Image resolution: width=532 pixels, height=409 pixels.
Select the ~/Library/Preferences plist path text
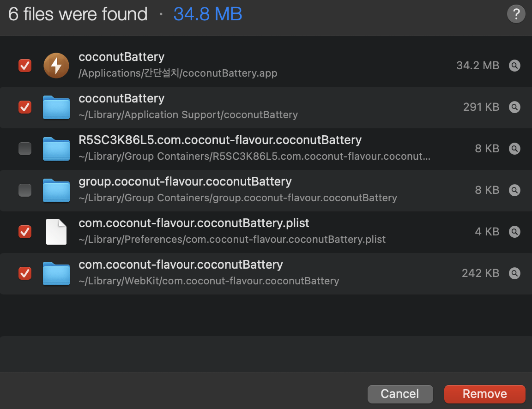[232, 240]
